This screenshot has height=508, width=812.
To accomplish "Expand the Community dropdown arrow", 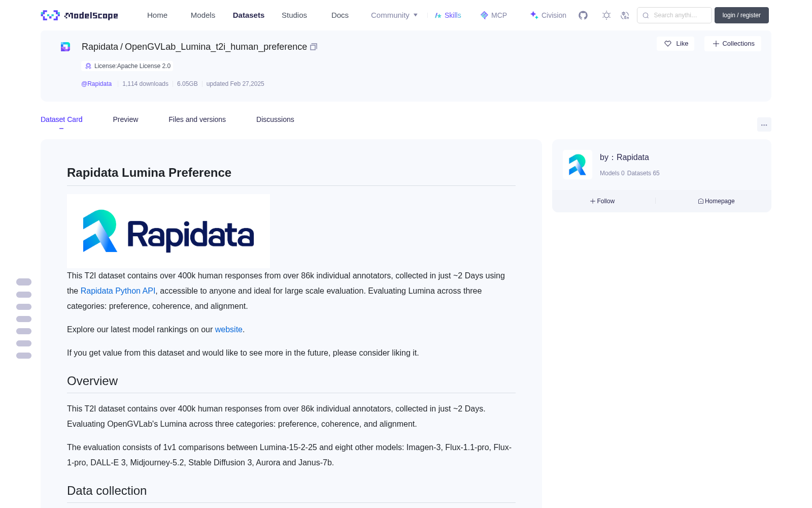I will coord(416,15).
